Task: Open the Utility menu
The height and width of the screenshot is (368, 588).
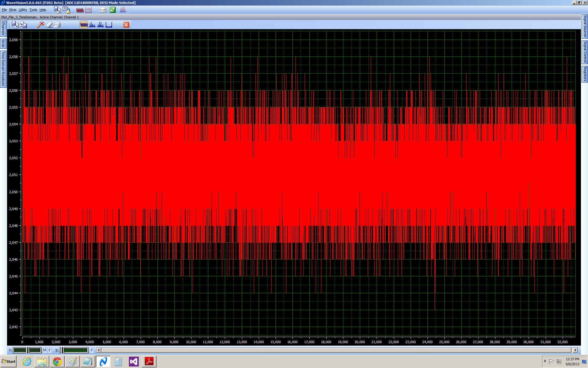Action: click(23, 10)
